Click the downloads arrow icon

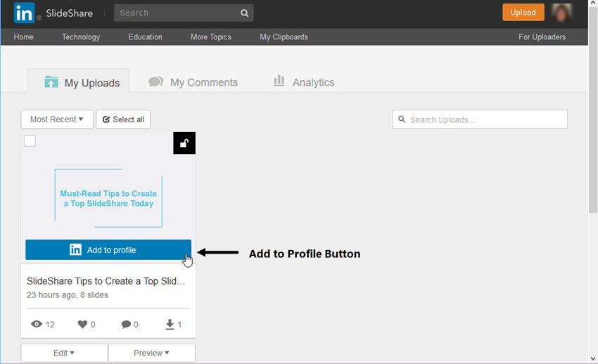tap(170, 325)
